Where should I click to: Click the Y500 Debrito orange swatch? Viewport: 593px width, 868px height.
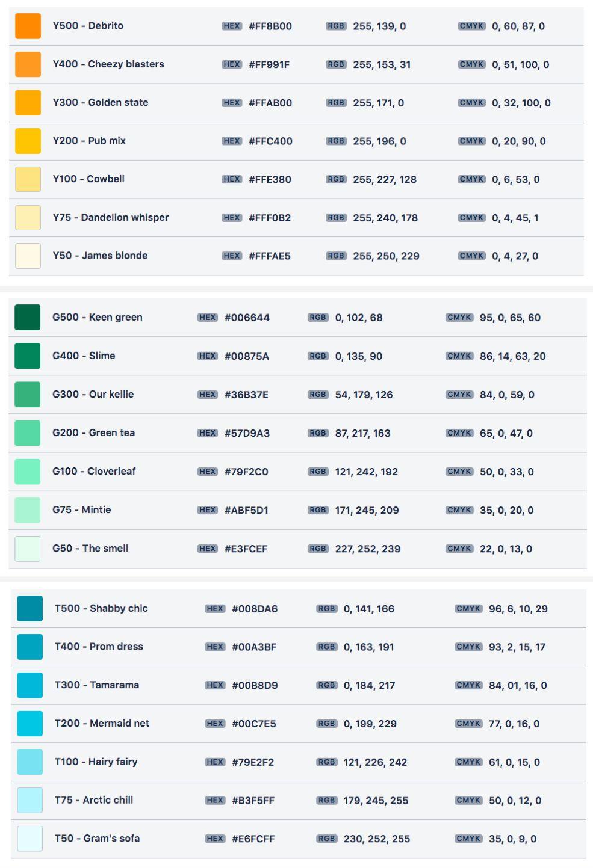(28, 26)
